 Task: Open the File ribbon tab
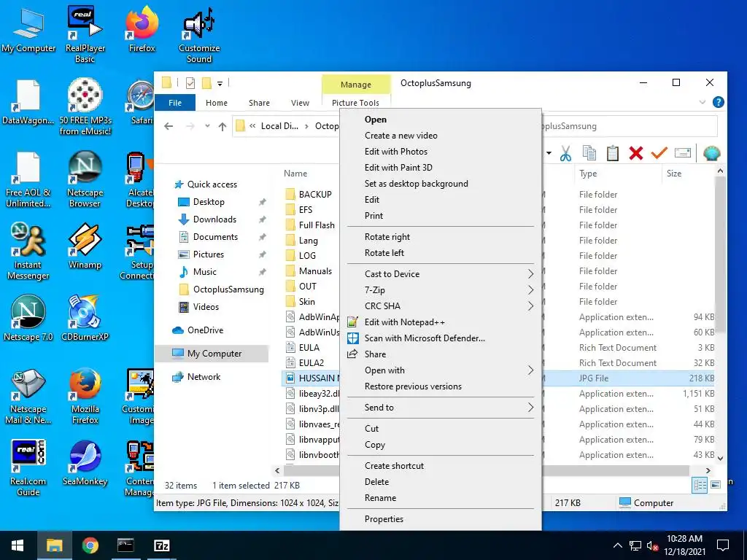tap(175, 103)
